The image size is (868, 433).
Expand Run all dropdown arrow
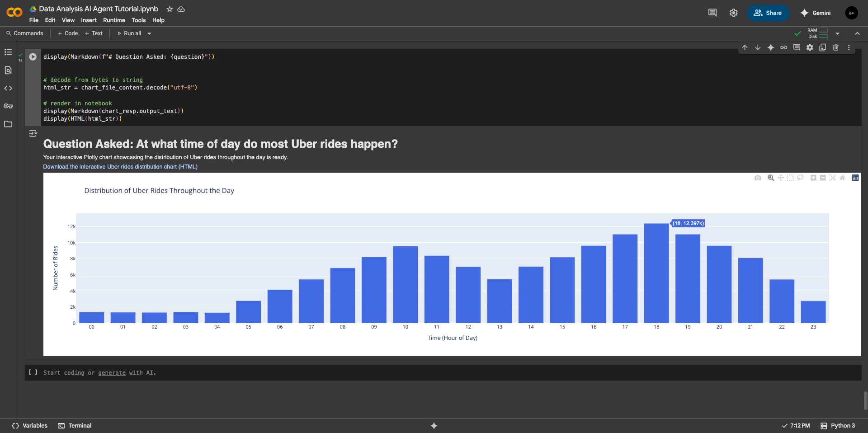click(149, 33)
